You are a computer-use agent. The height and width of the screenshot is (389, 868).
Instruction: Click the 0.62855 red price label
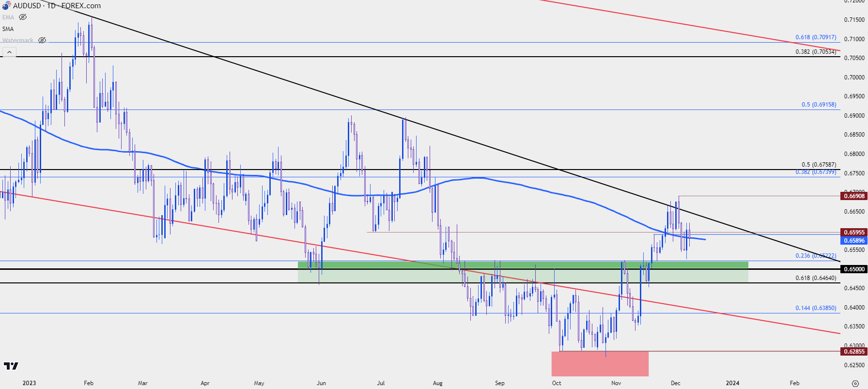[x=854, y=351]
